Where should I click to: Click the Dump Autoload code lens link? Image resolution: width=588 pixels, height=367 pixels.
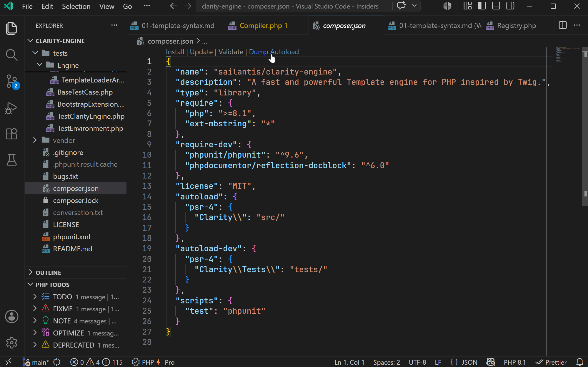click(274, 52)
